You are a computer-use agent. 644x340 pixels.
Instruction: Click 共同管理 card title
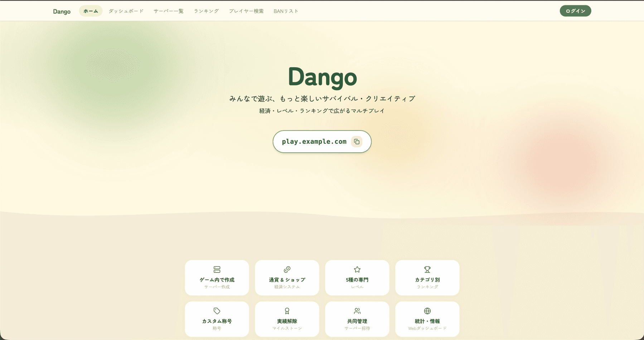[357, 321]
